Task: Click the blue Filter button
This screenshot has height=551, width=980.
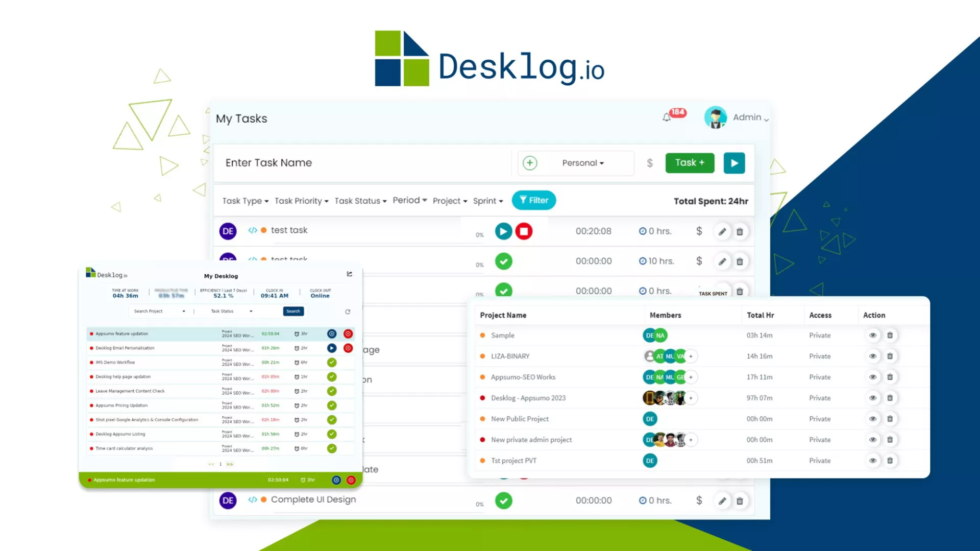Action: pyautogui.click(x=533, y=200)
